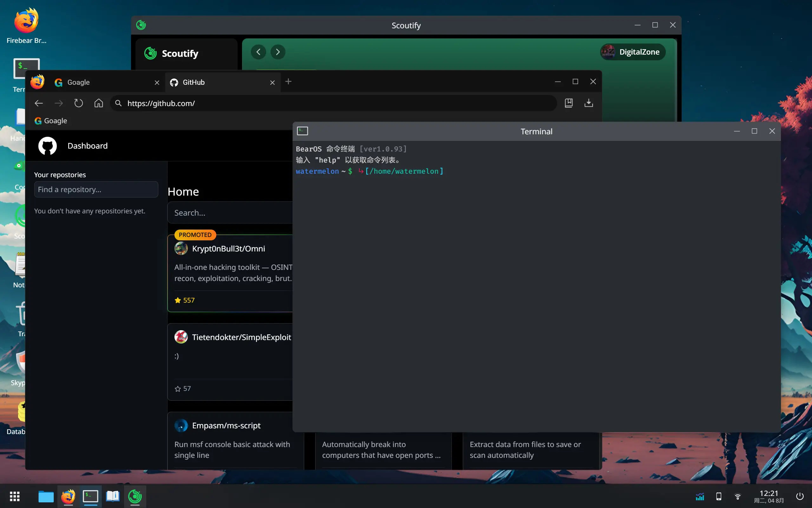Close the Terminal window
This screenshot has height=508, width=812.
click(x=772, y=131)
